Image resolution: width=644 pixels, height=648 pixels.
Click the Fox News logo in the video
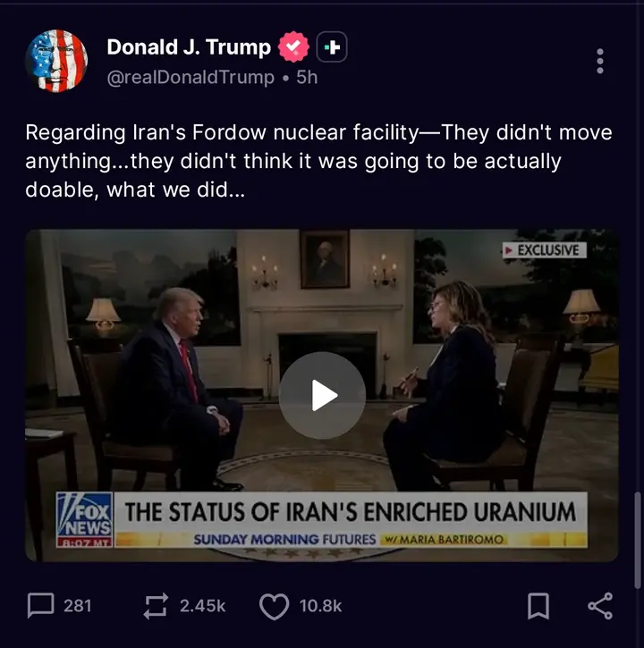(x=84, y=519)
